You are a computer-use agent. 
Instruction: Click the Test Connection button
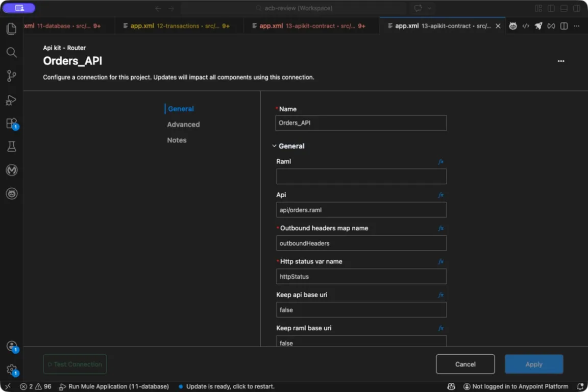pyautogui.click(x=75, y=364)
